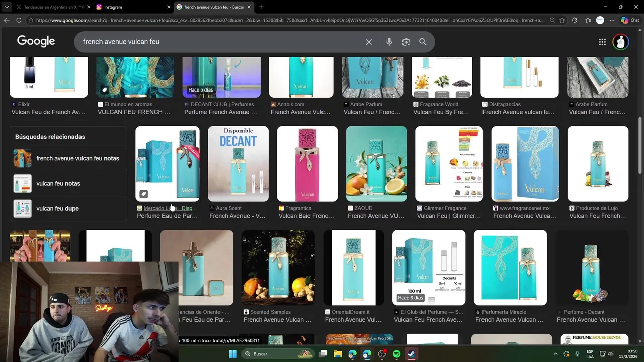Image resolution: width=644 pixels, height=362 pixels.
Task: Select related search vulcan feu notas
Action: pos(68,184)
